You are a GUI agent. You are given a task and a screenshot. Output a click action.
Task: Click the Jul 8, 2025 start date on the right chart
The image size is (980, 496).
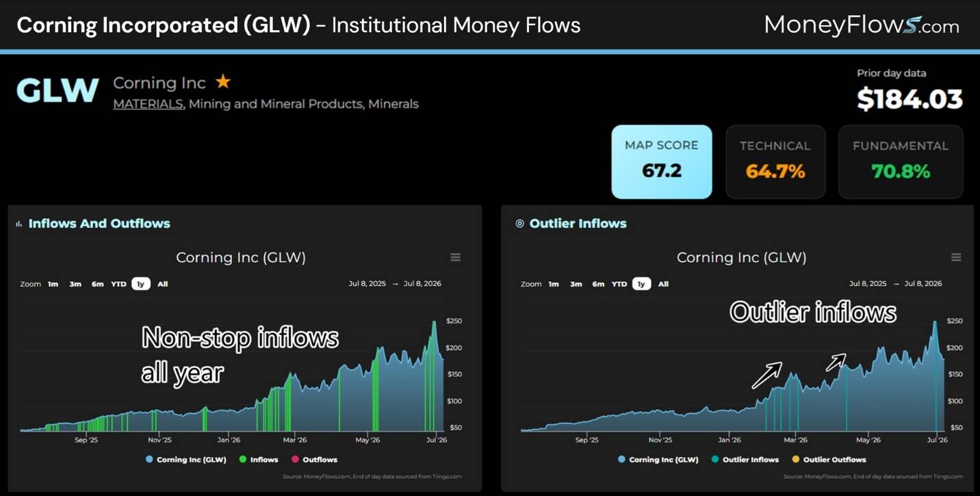(x=868, y=284)
